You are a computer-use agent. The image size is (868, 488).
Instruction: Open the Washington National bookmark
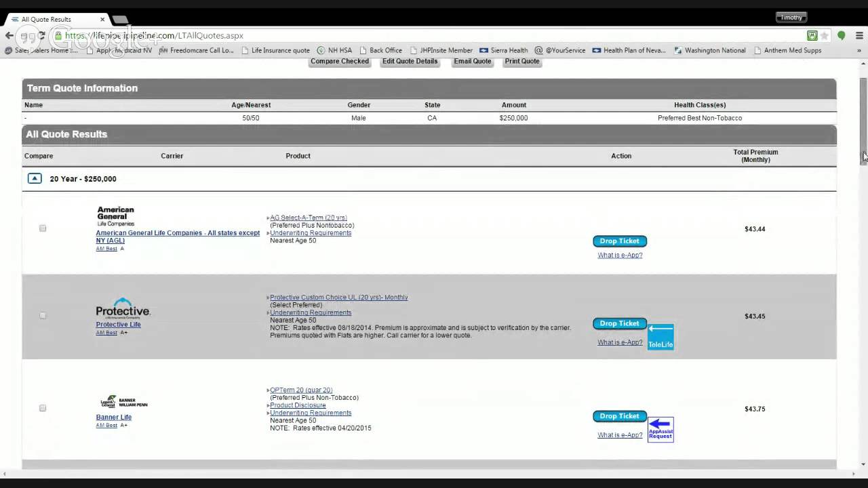point(710,50)
